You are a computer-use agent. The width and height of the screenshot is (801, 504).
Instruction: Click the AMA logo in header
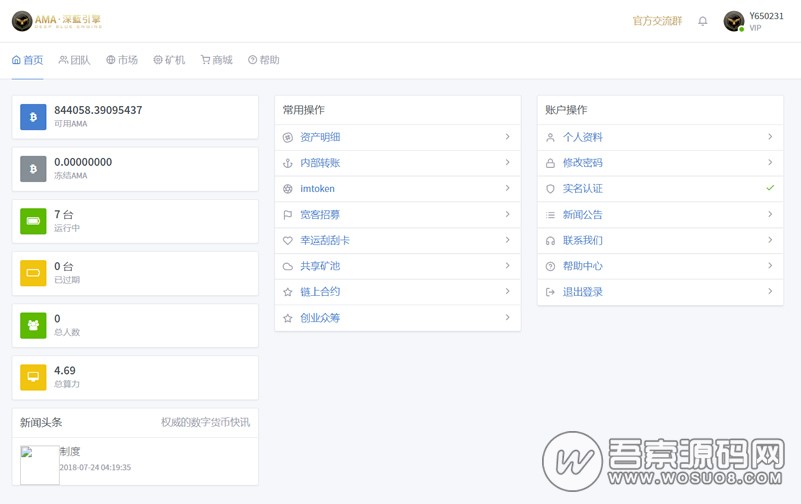click(x=56, y=21)
